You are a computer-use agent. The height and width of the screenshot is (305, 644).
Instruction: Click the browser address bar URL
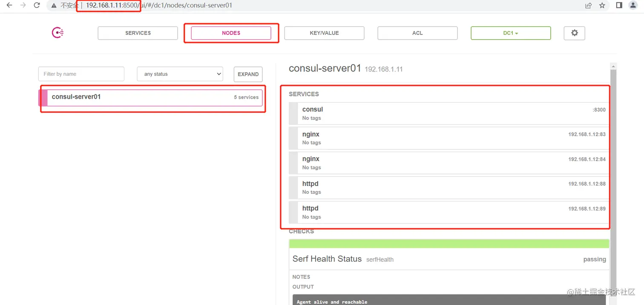pos(159,6)
